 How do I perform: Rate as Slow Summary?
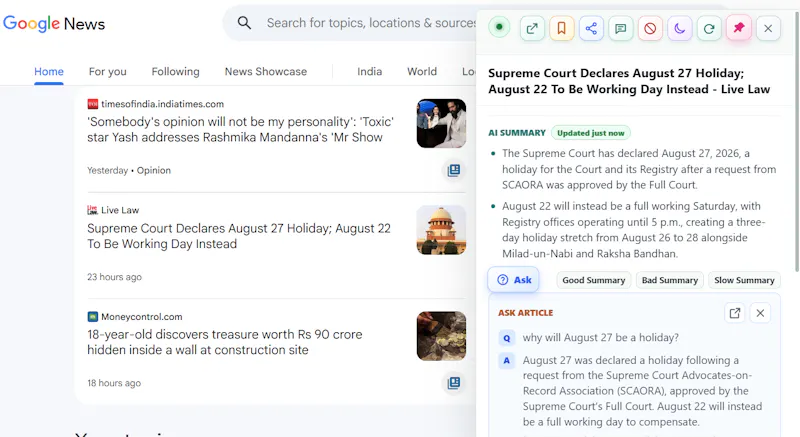tap(744, 280)
